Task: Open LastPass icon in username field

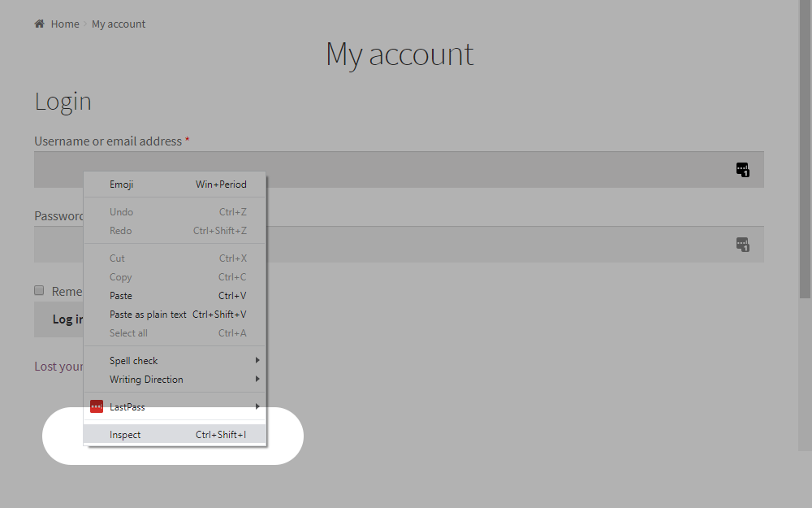Action: (x=743, y=170)
